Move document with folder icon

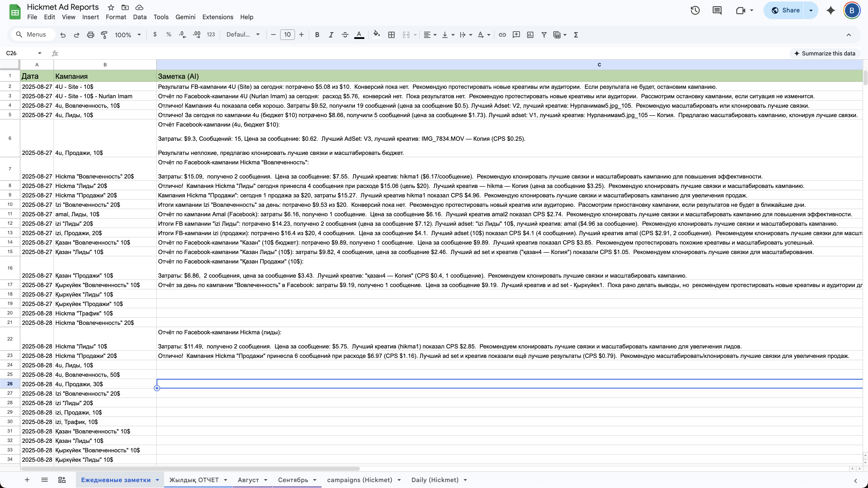tap(125, 7)
